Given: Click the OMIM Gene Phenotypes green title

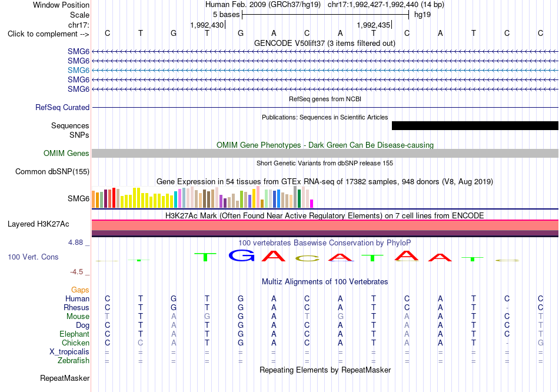Looking at the screenshot, I should (325, 145).
